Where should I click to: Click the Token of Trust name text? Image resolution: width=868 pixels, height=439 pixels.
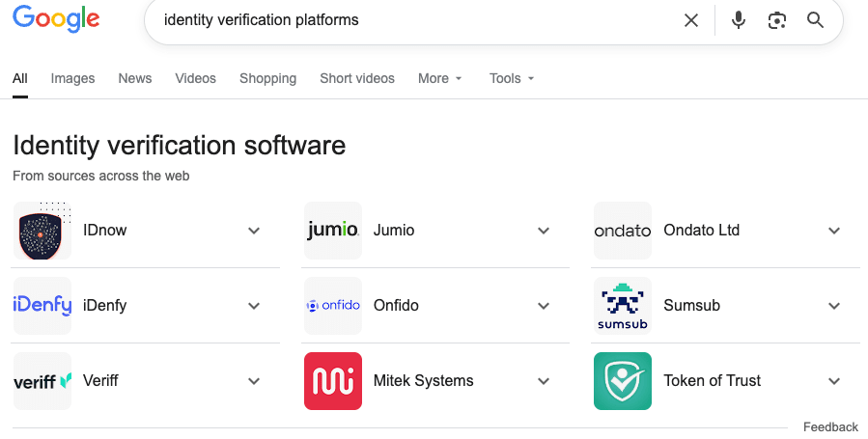[712, 380]
